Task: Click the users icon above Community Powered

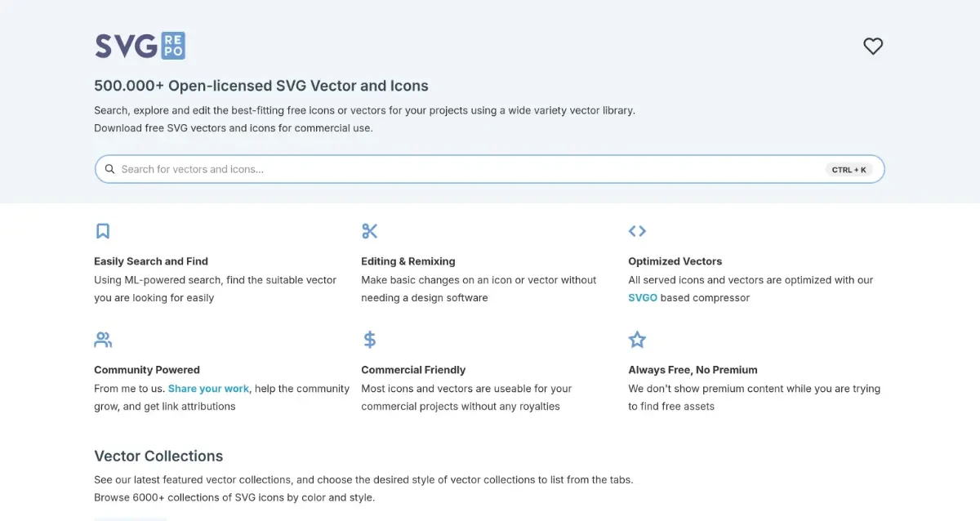Action: [103, 340]
